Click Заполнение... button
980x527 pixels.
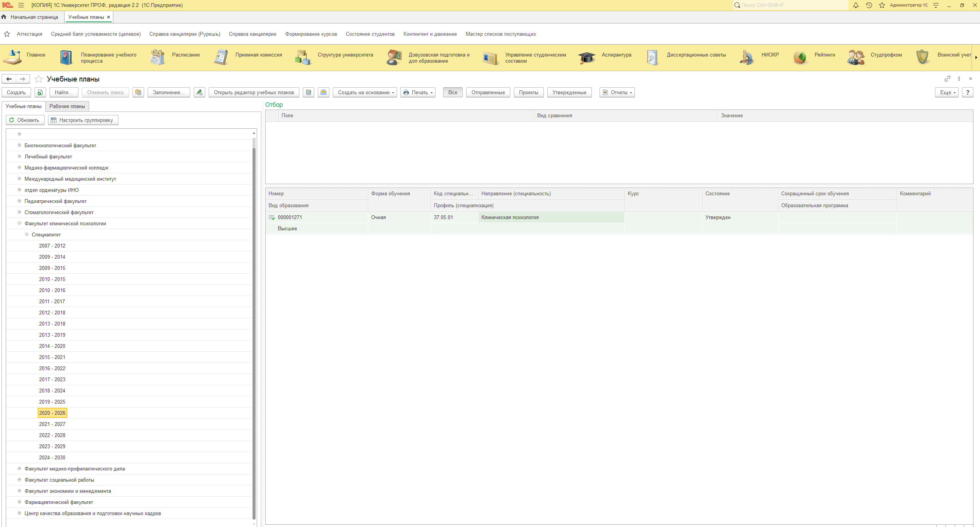tap(169, 92)
